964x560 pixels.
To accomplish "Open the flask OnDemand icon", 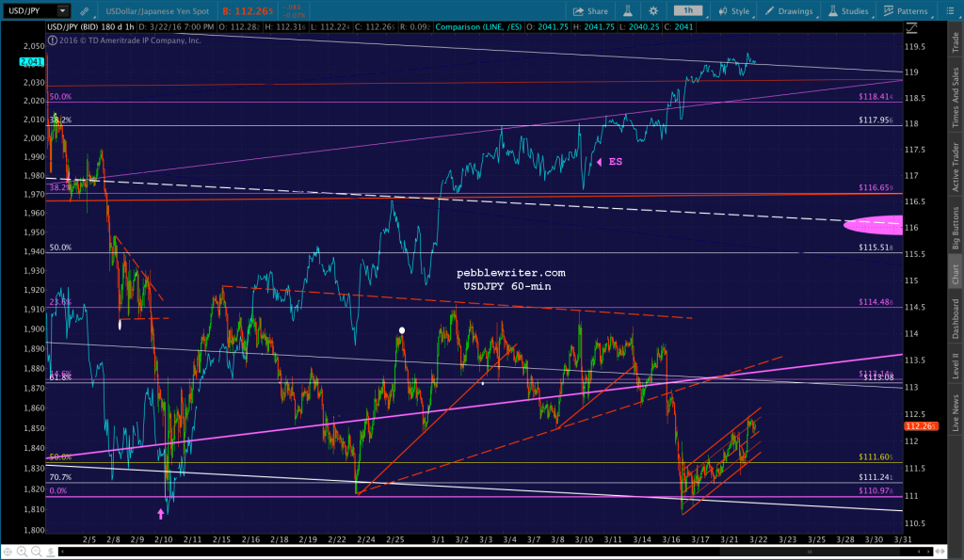I will click(x=628, y=11).
